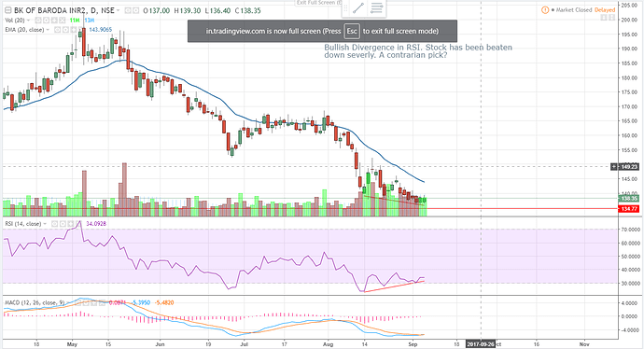The image size is (644, 349).
Task: Click the Exit Full Screen button
Action: (x=319, y=3)
